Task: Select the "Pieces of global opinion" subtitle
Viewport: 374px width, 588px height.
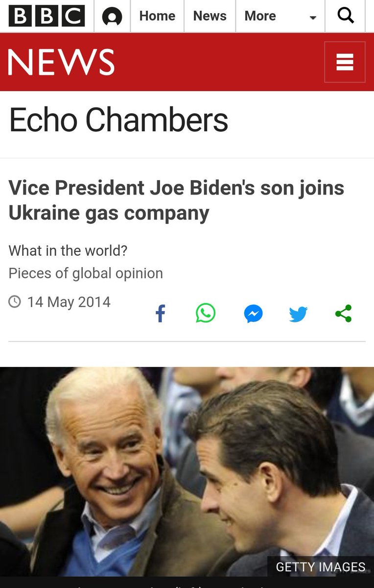Action: [x=86, y=273]
